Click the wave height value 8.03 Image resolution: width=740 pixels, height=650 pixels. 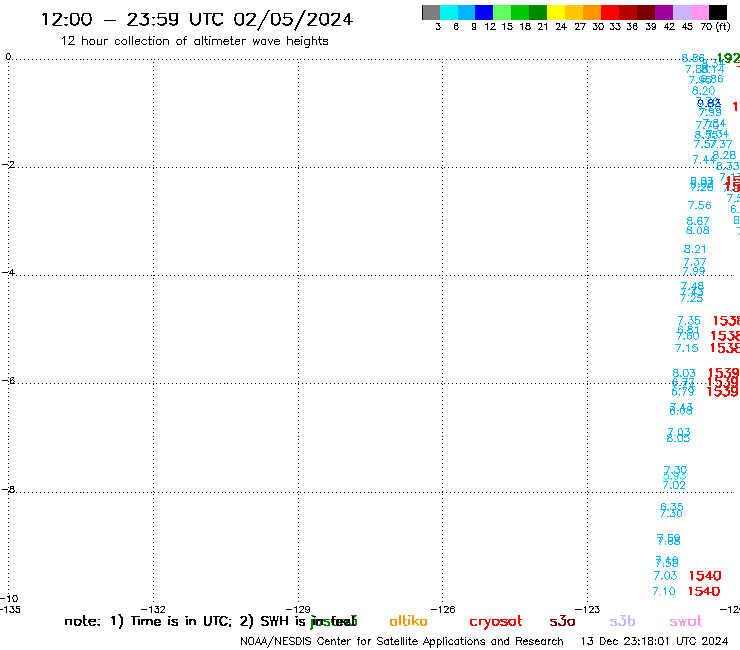coord(684,373)
